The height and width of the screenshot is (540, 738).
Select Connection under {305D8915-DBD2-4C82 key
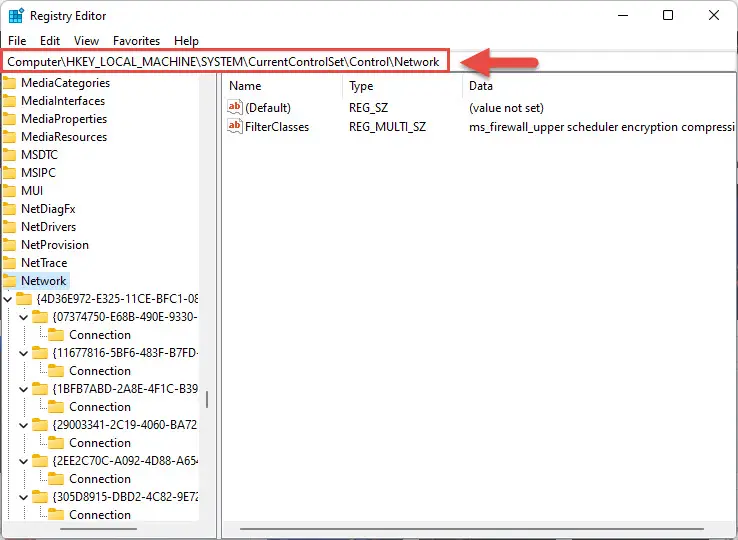(100, 515)
